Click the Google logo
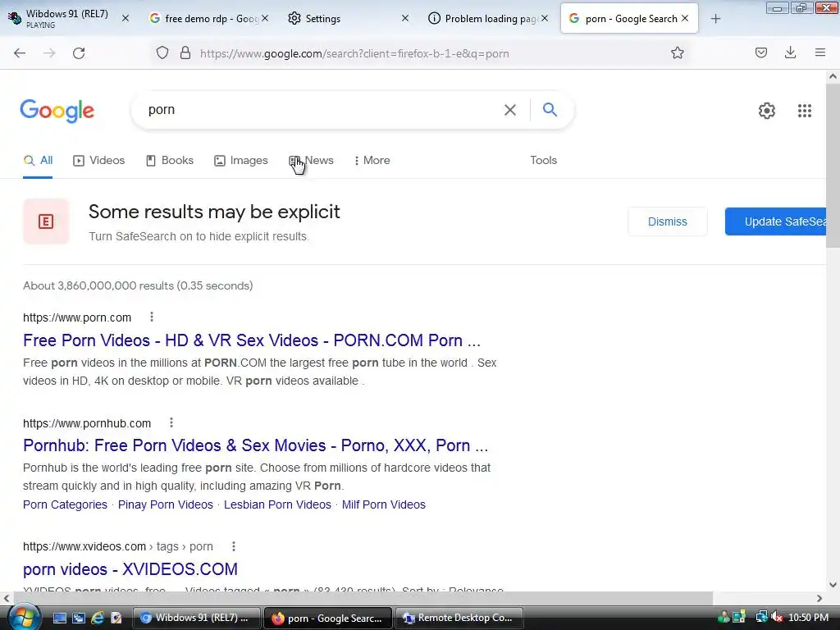The height and width of the screenshot is (630, 840). [x=57, y=111]
